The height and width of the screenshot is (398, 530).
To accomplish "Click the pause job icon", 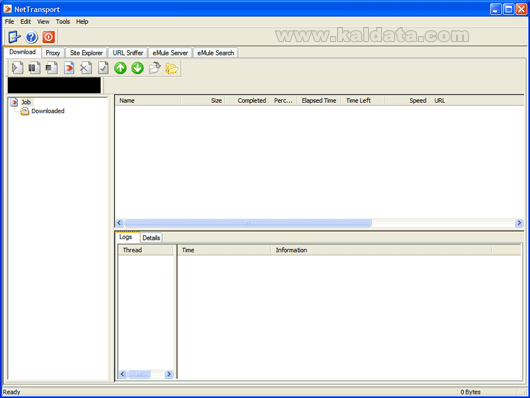I will click(x=34, y=68).
